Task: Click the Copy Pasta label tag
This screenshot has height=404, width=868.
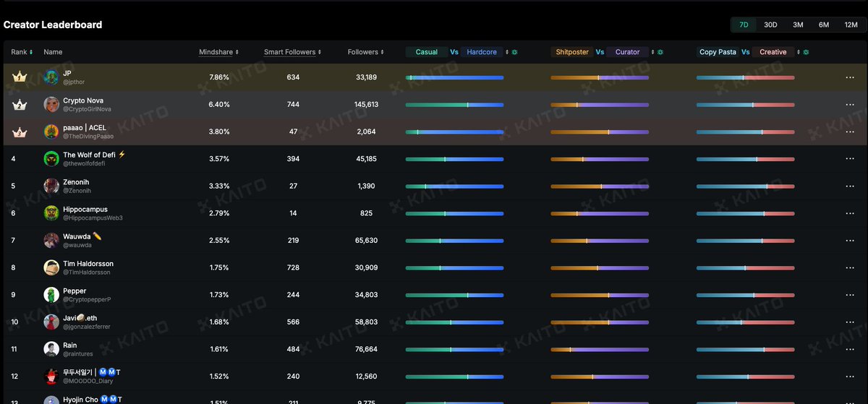Action: click(x=718, y=52)
